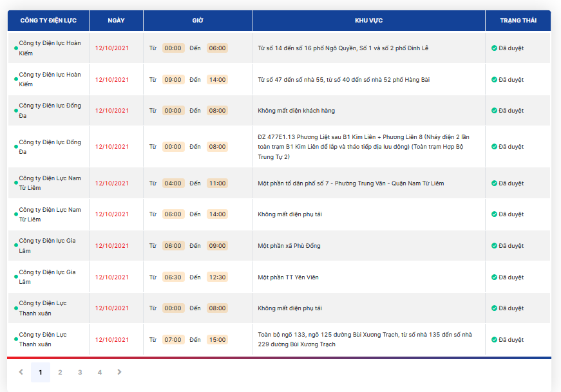Viewport: 561px width, 392px height.
Task: Click 'Toàn bộ ngõ 133, ngõ 125' area text
Action: [x=365, y=339]
